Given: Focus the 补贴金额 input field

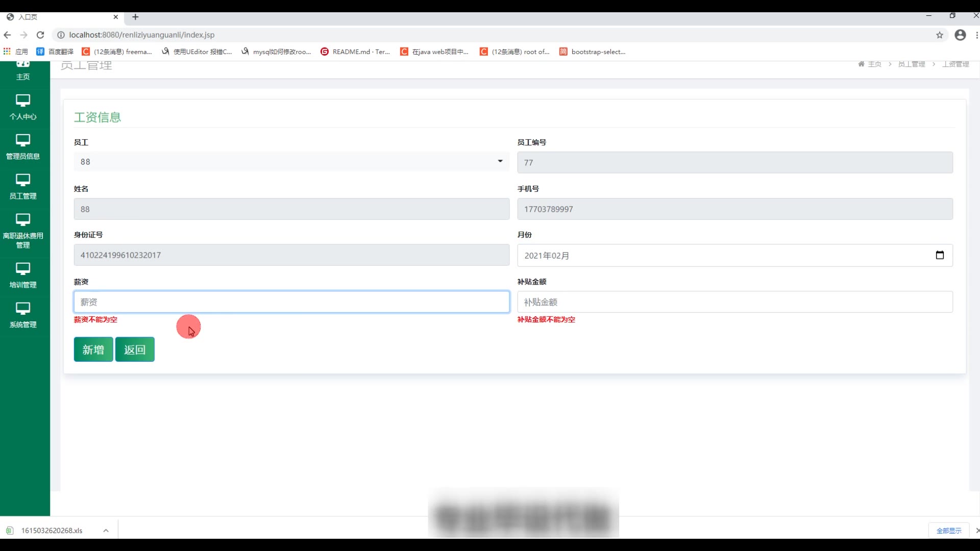Looking at the screenshot, I should coord(734,302).
